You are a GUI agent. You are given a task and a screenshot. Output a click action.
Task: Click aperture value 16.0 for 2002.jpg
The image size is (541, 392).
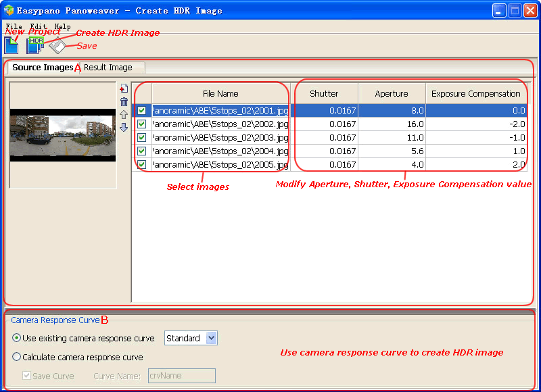tap(392, 124)
